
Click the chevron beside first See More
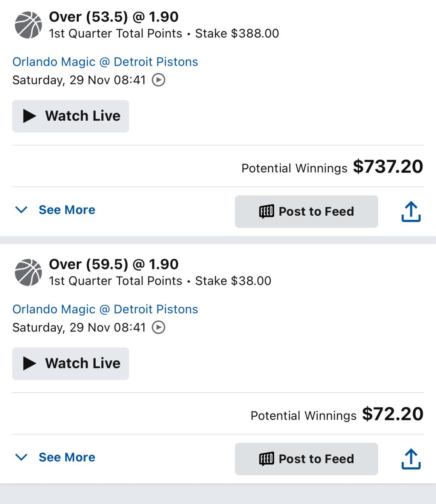pyautogui.click(x=21, y=210)
